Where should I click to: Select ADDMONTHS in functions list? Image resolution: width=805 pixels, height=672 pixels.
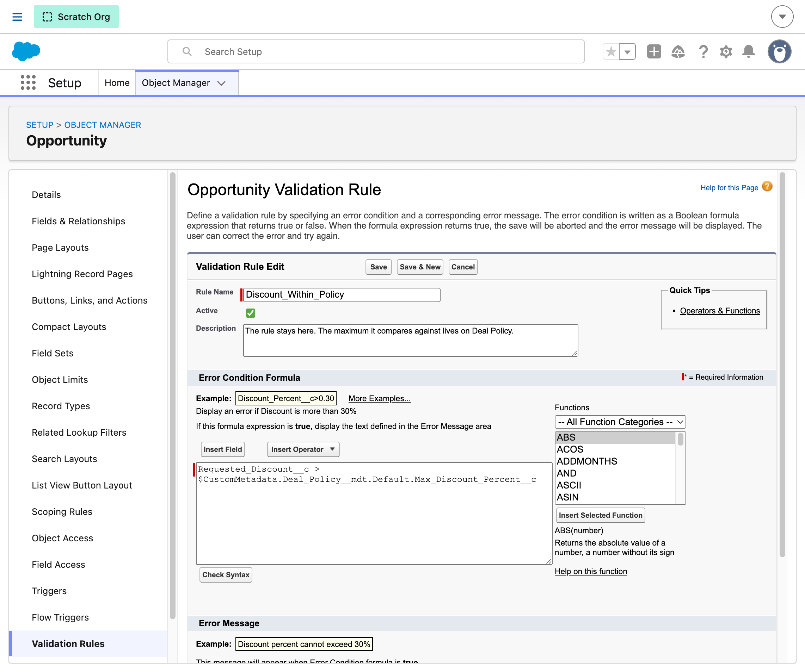pos(615,461)
